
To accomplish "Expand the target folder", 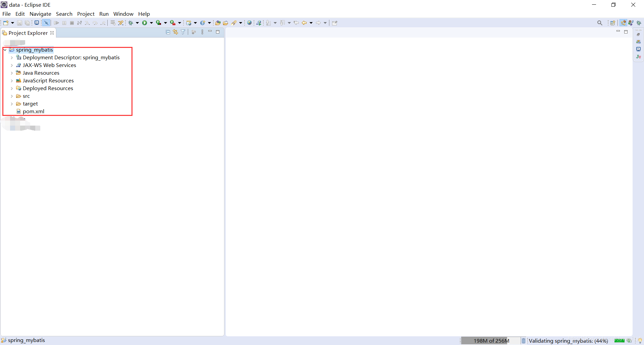I will [x=12, y=104].
